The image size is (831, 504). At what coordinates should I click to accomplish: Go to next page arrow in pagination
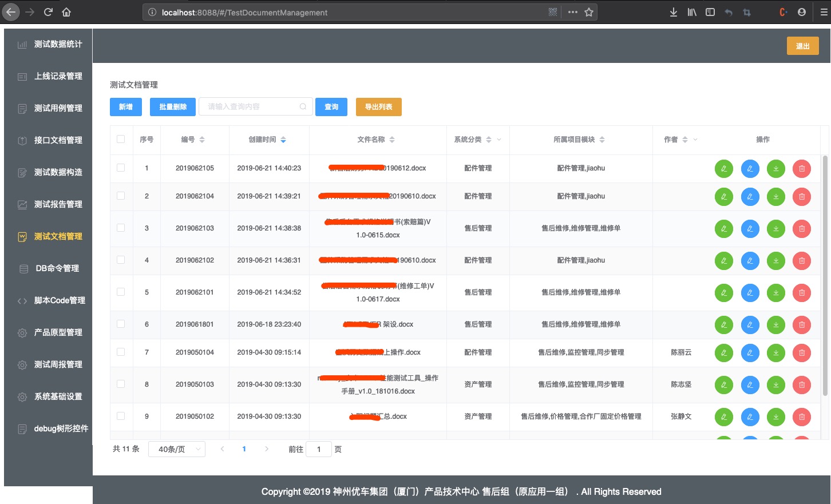(266, 449)
